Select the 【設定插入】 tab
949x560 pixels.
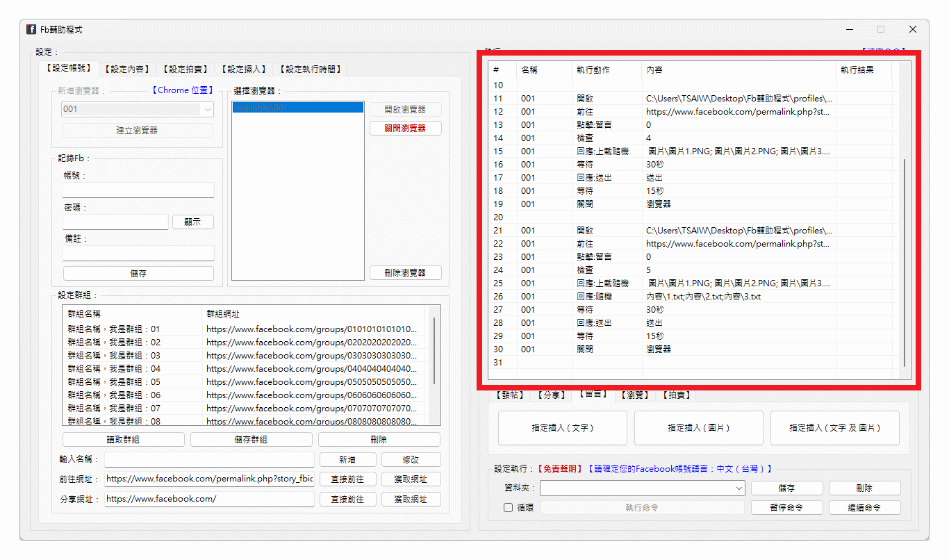click(x=244, y=69)
